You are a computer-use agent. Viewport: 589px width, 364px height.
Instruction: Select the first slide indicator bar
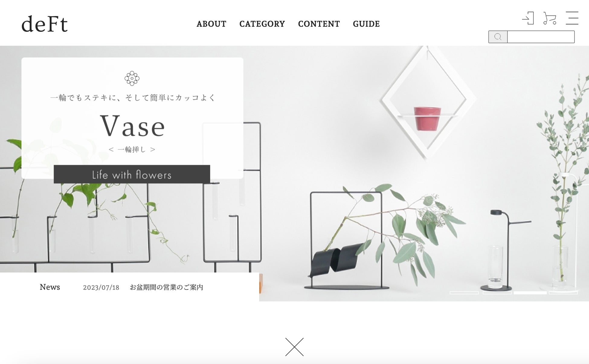click(x=464, y=293)
